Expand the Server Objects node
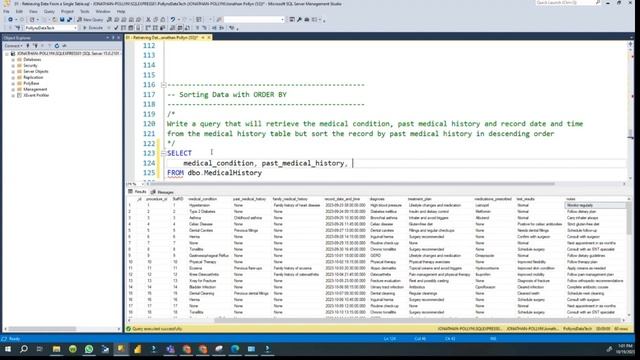 [13, 71]
